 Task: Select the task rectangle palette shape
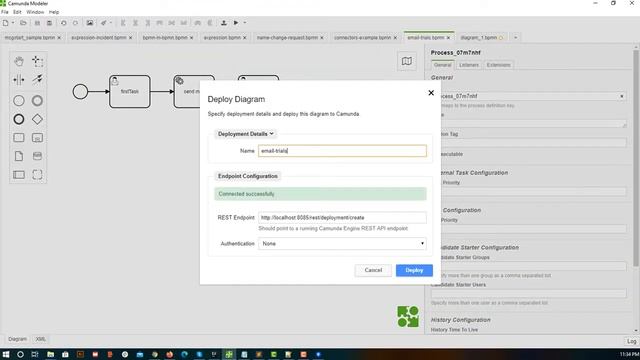19,138
